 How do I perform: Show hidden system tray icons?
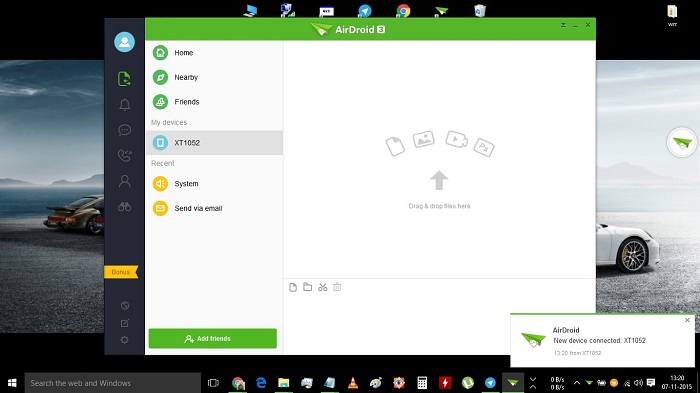pyautogui.click(x=577, y=383)
